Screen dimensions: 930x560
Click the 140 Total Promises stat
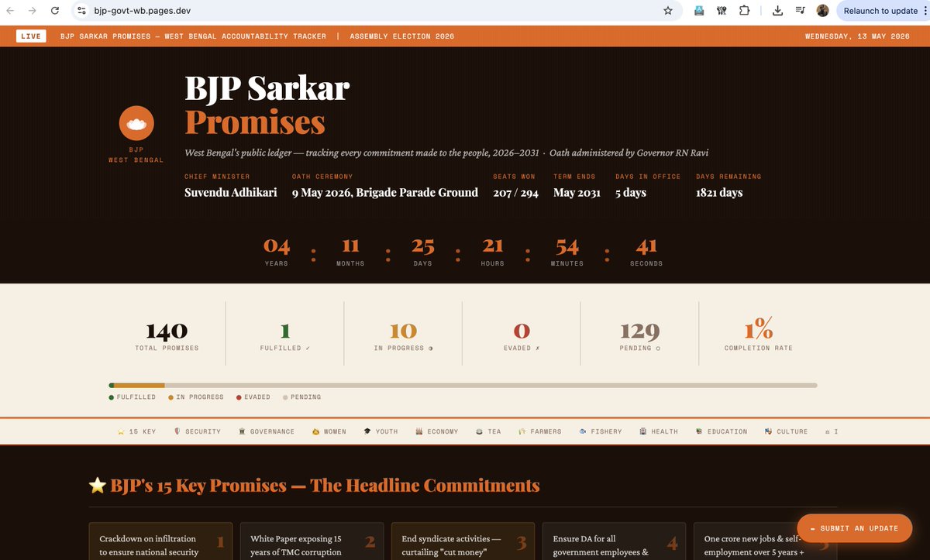pyautogui.click(x=167, y=333)
